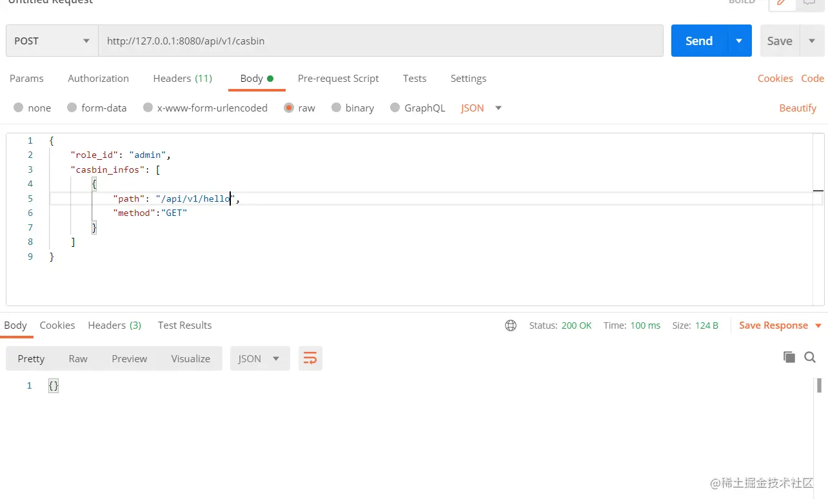Click the "role_id" line in editor
This screenshot has height=504, width=828.
tap(120, 155)
